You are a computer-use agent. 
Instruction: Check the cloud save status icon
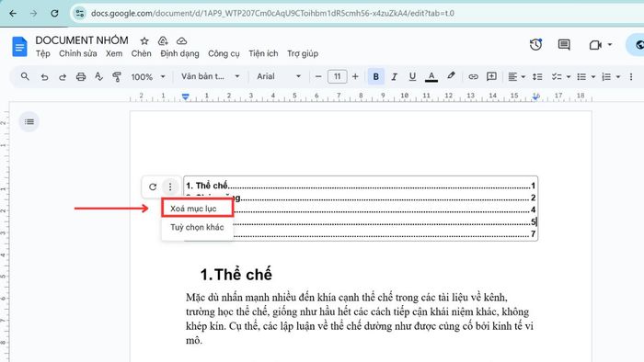point(181,40)
